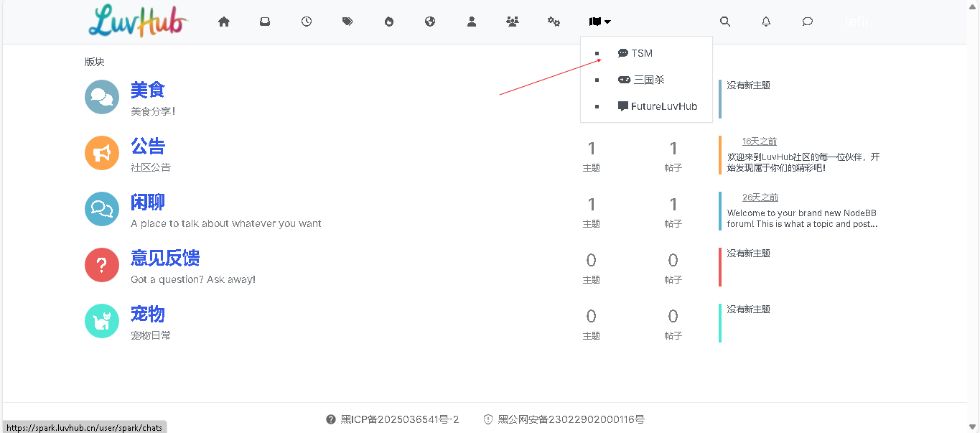980x433 pixels.
Task: Open notifications bell icon
Action: click(x=766, y=22)
